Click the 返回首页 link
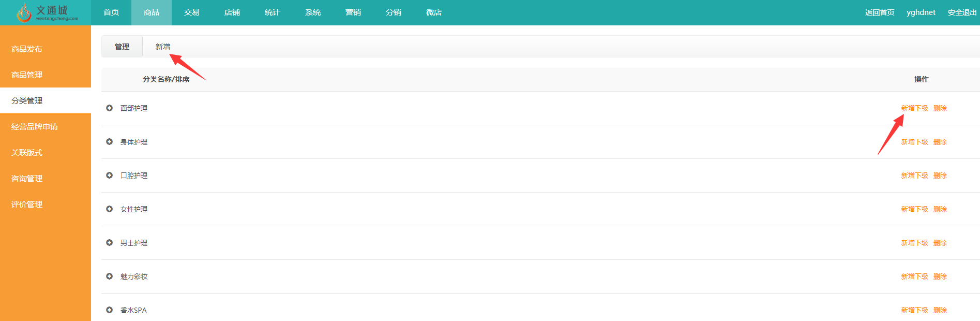Image resolution: width=980 pixels, height=321 pixels. [x=880, y=12]
